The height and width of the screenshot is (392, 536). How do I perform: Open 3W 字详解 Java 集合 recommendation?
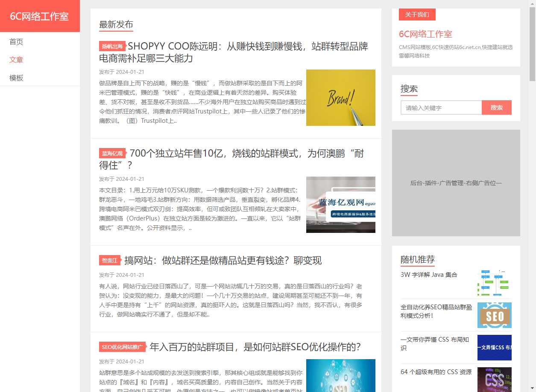pyautogui.click(x=429, y=275)
